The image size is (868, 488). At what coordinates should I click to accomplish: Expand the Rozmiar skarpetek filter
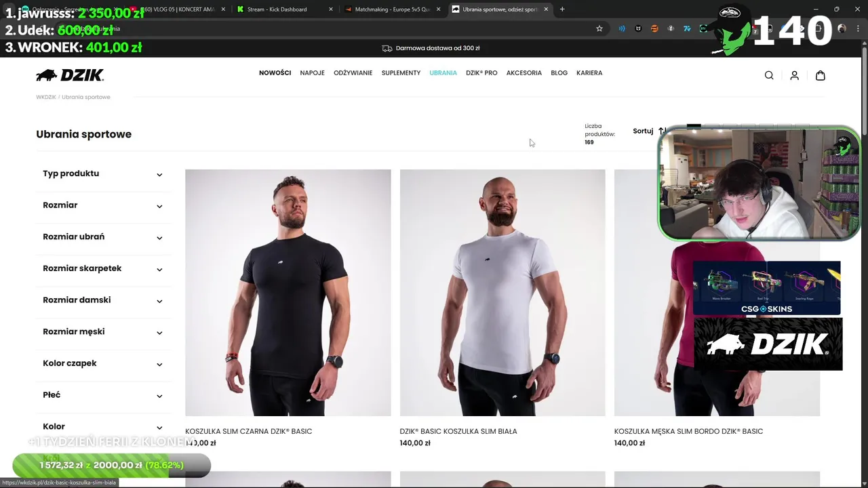103,268
